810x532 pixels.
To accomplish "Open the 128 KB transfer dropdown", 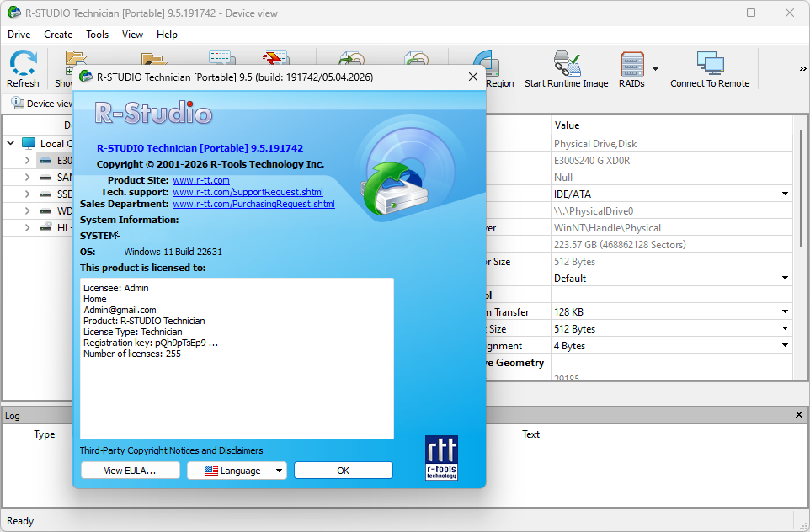I will point(785,311).
